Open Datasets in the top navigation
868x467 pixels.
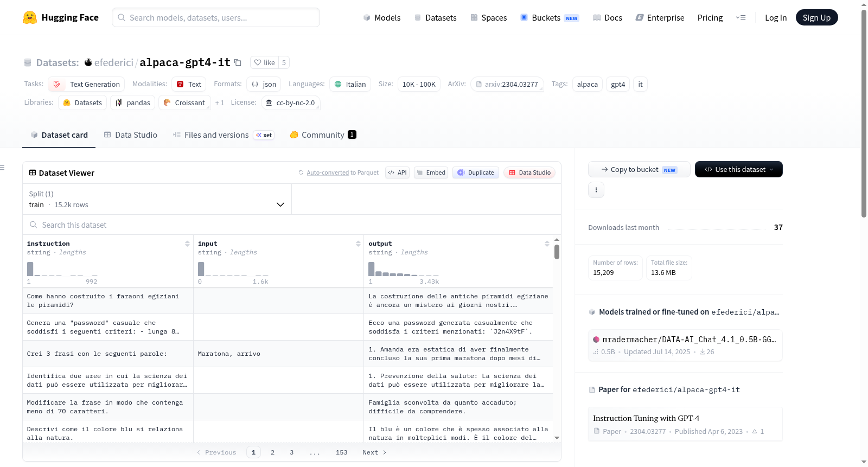click(435, 17)
